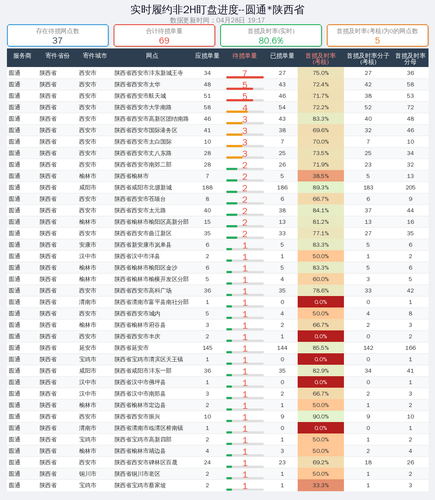Click the red 待揽单量 column header
The height and width of the screenshot is (500, 435).
pos(244,56)
